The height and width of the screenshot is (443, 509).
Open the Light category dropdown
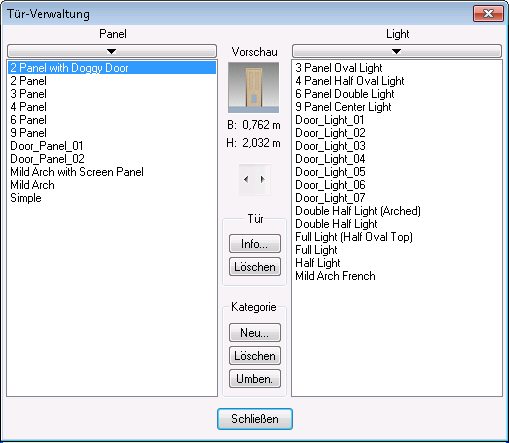(397, 51)
